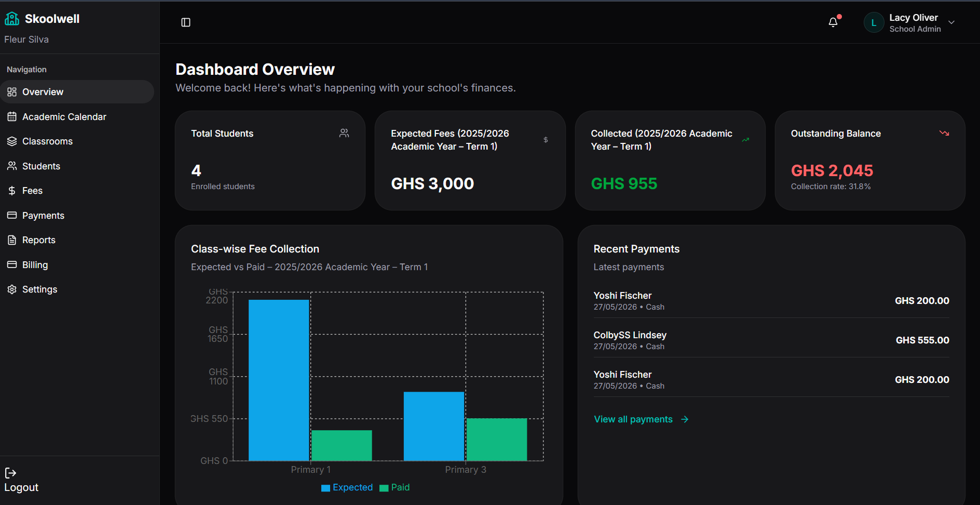Click the Academic Calendar icon
This screenshot has height=505, width=980.
pyautogui.click(x=12, y=117)
